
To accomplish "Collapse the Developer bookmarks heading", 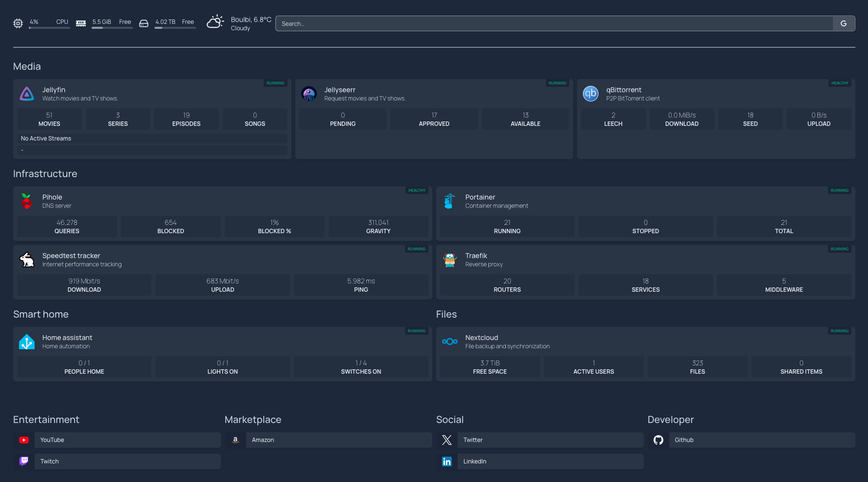I will click(x=671, y=420).
